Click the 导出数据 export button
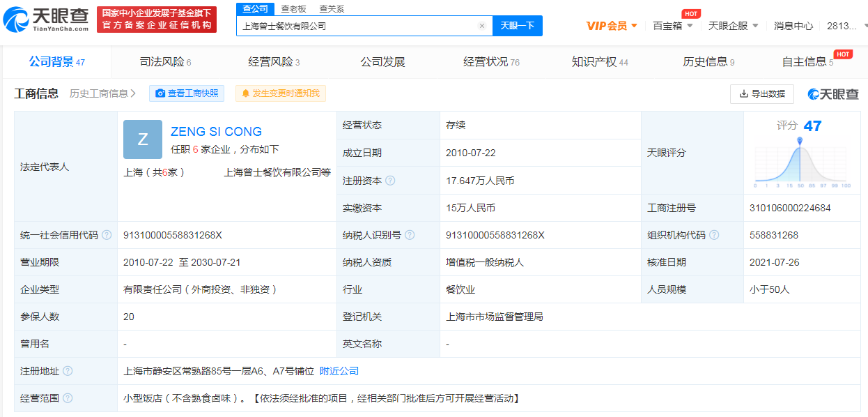Image resolution: width=868 pixels, height=417 pixels. pos(762,93)
